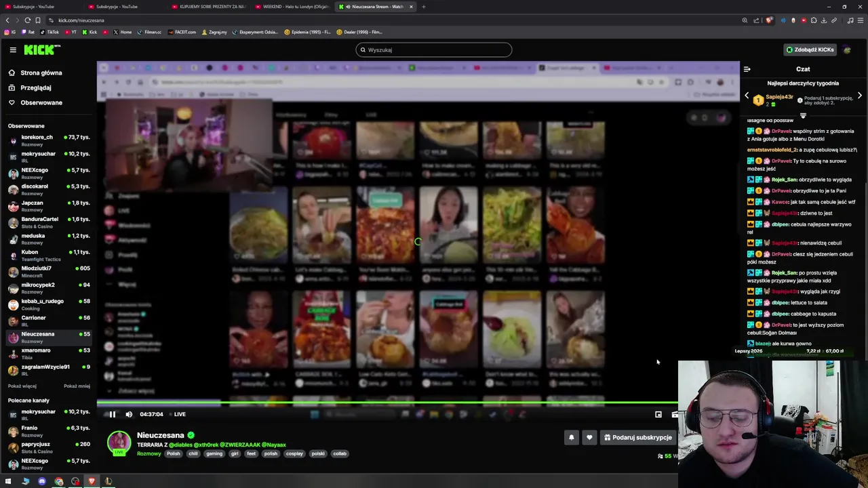Click the stream progress bar
The image size is (868, 488).
click(387, 401)
